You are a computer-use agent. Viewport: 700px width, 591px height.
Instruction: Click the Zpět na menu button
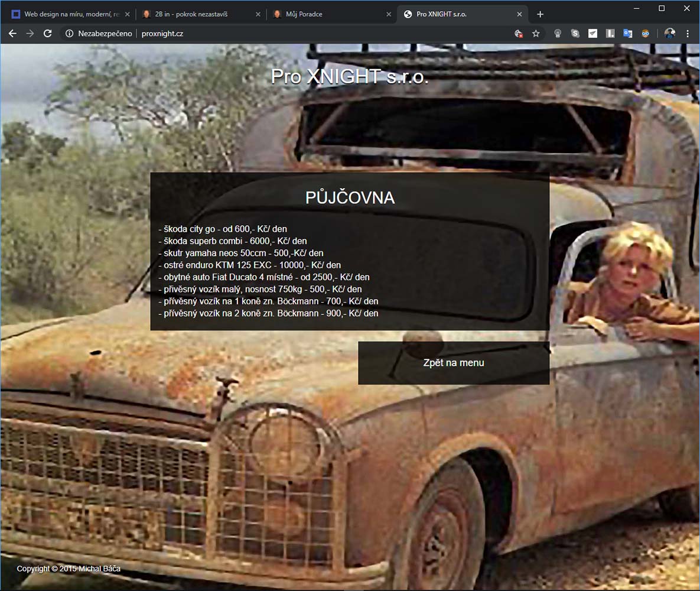pos(454,363)
